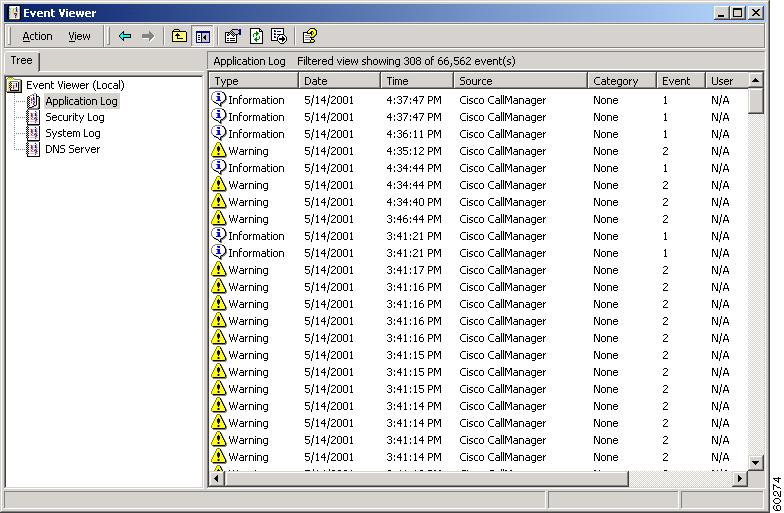Open the Action menu

[37, 36]
